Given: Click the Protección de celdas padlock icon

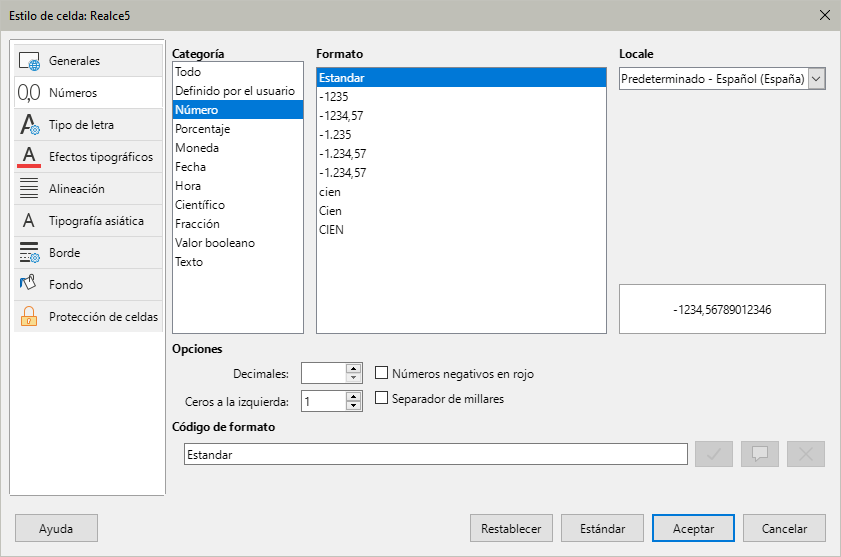Looking at the screenshot, I should point(30,317).
